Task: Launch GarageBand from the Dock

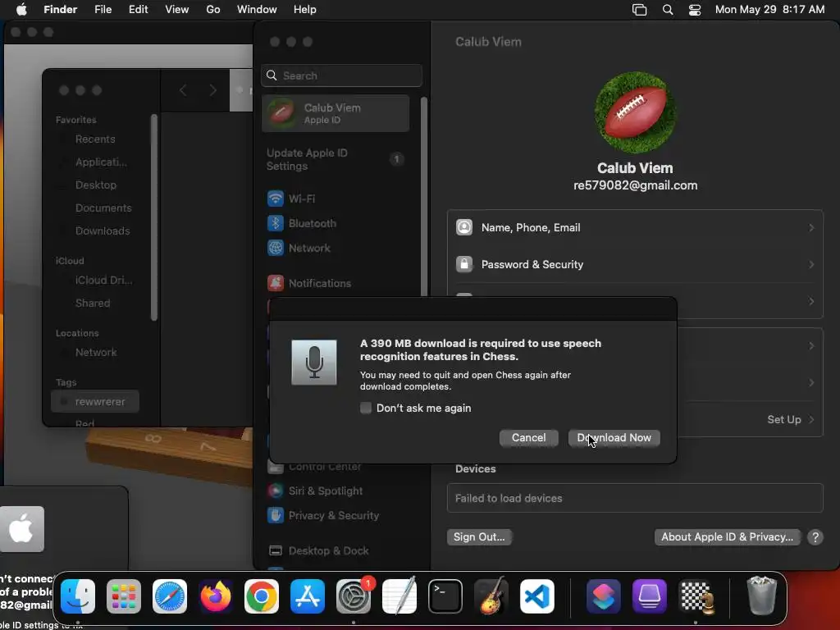Action: pos(491,596)
